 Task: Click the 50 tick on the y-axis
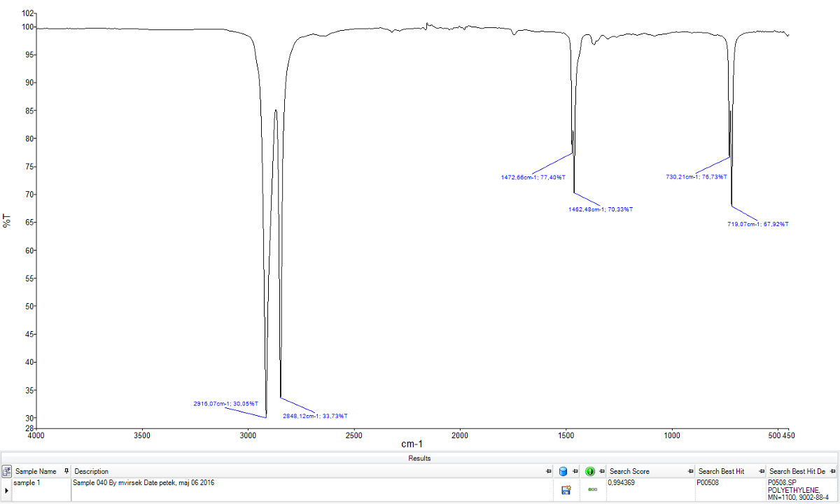pos(29,307)
